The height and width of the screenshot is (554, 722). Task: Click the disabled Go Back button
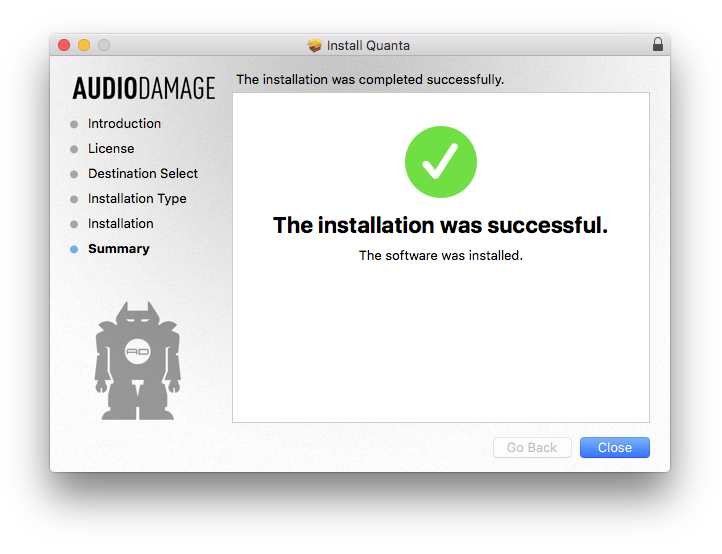pos(532,447)
